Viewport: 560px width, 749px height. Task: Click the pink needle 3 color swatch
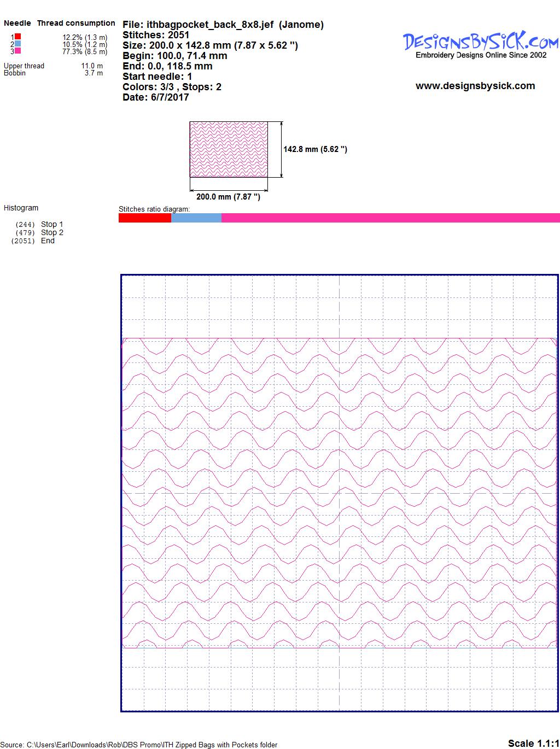coord(17,51)
